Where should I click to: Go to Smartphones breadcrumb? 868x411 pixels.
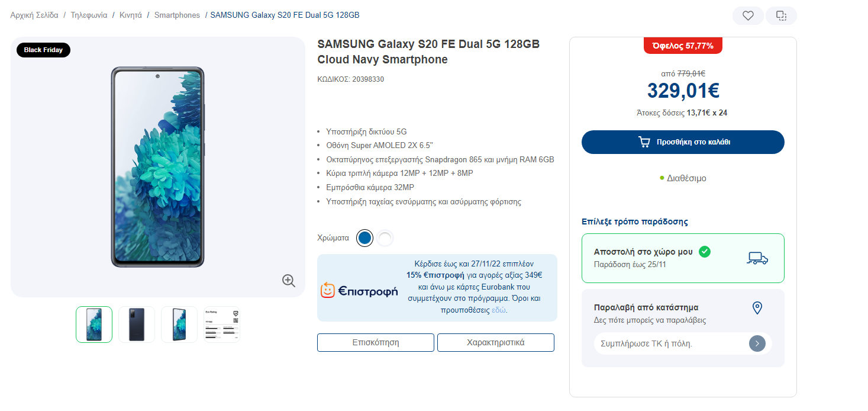pos(177,15)
